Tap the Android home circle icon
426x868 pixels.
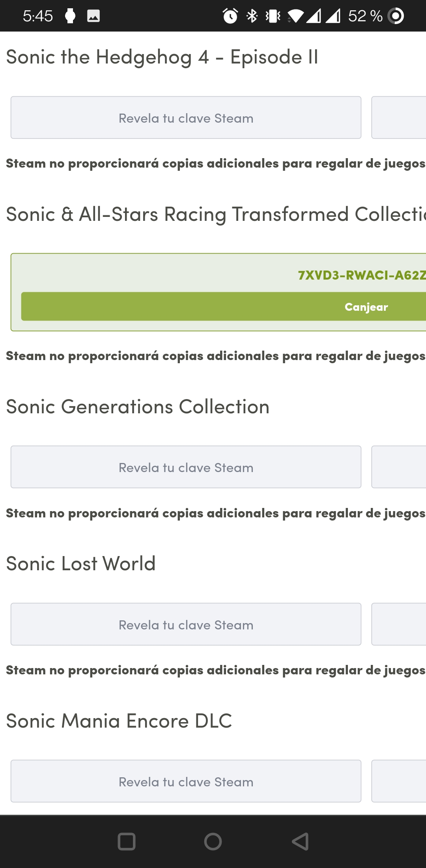click(x=213, y=842)
